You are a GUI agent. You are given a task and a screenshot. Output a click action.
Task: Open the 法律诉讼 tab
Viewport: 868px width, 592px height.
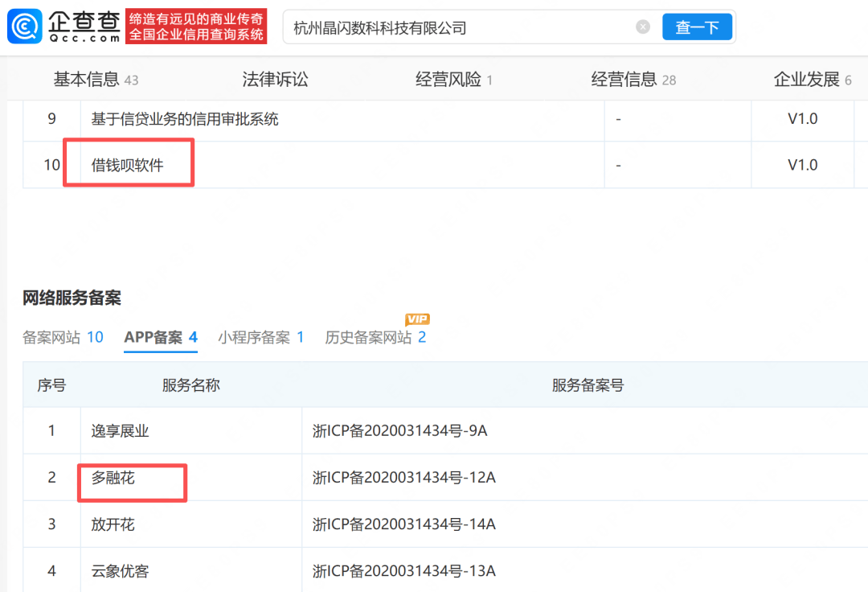coord(275,80)
